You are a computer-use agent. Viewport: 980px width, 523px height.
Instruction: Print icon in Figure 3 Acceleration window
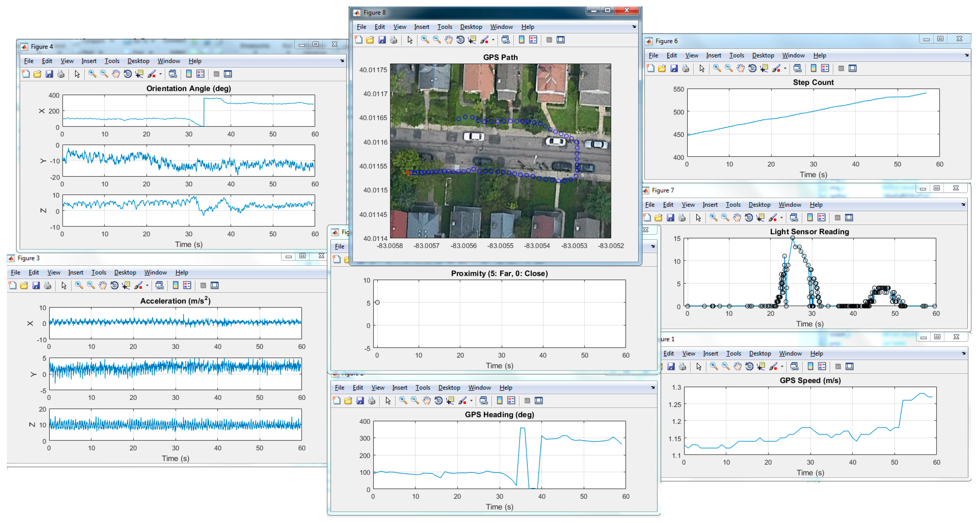coord(47,285)
